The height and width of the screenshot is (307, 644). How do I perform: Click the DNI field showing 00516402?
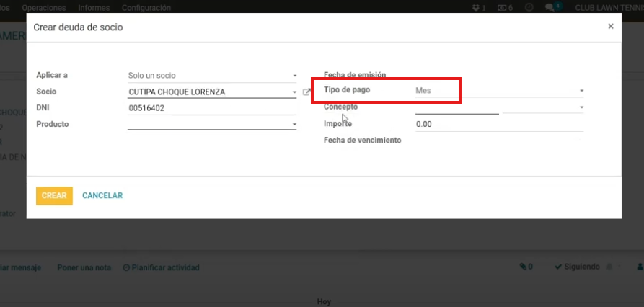pos(212,108)
